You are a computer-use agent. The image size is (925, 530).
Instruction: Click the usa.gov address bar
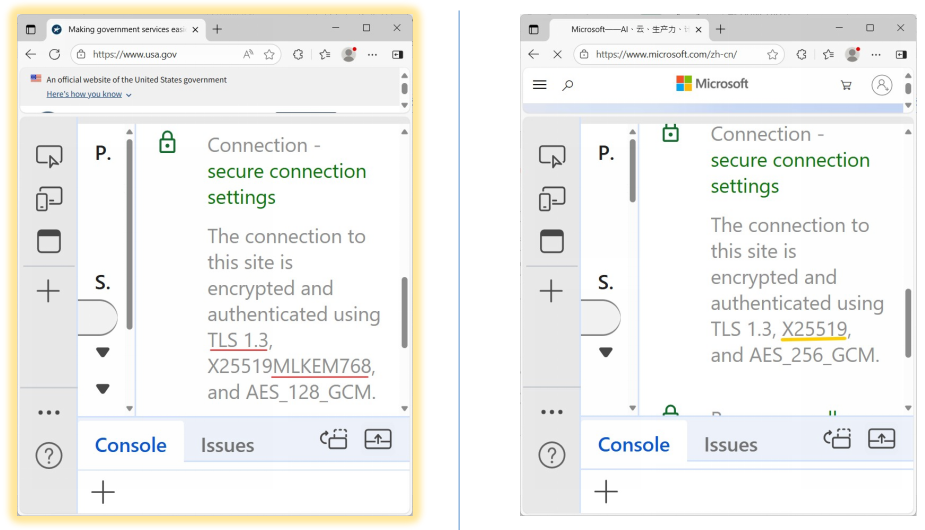[x=160, y=55]
